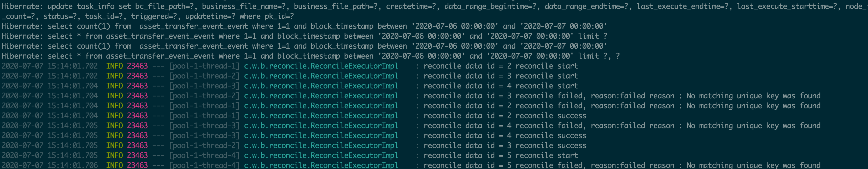The image size is (868, 169).
Task: Click the 'id = 4 reconcile success' message
Action: point(536,136)
